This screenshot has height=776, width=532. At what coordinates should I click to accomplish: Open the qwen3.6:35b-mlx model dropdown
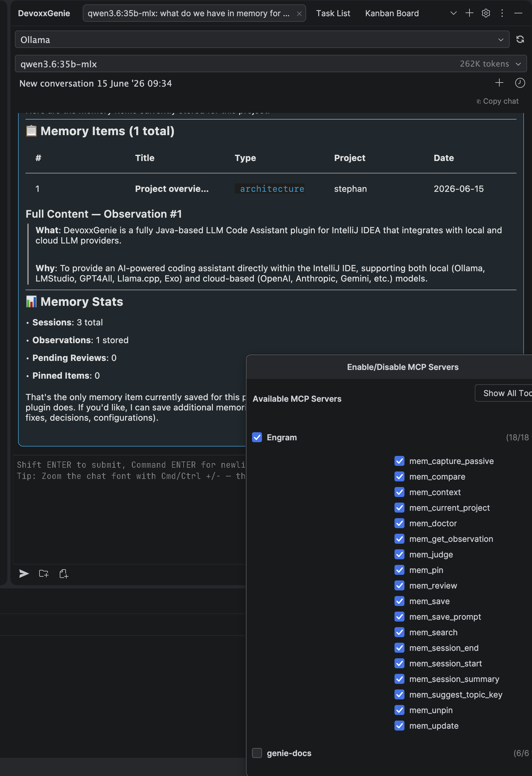[270, 64]
